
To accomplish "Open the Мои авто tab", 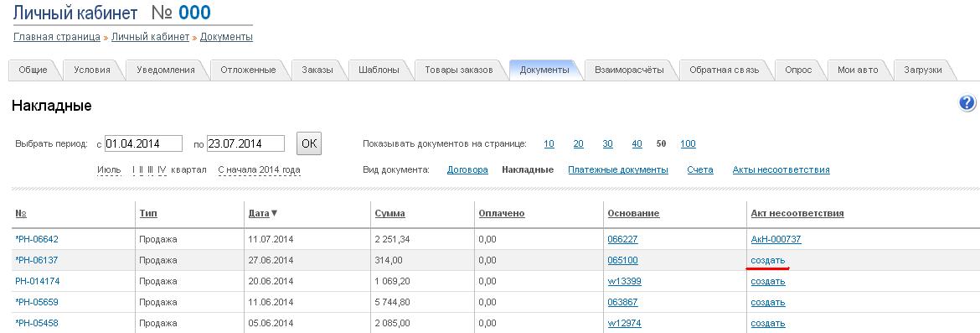I will point(858,70).
